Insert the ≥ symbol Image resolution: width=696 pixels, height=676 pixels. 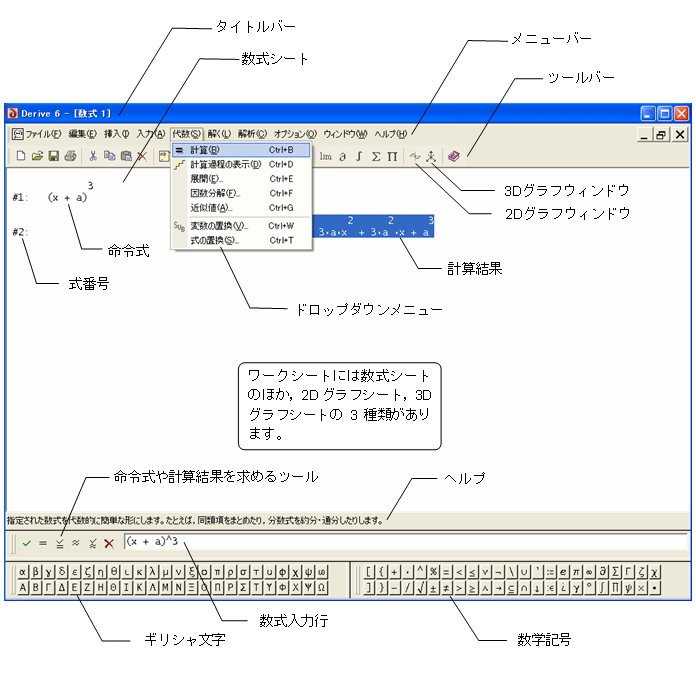click(x=472, y=588)
